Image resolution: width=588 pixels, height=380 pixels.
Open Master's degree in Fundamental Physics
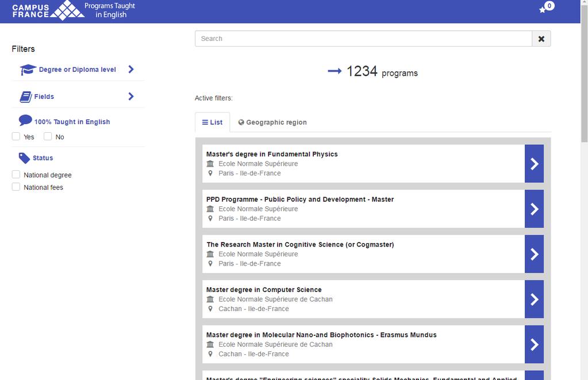coord(272,154)
